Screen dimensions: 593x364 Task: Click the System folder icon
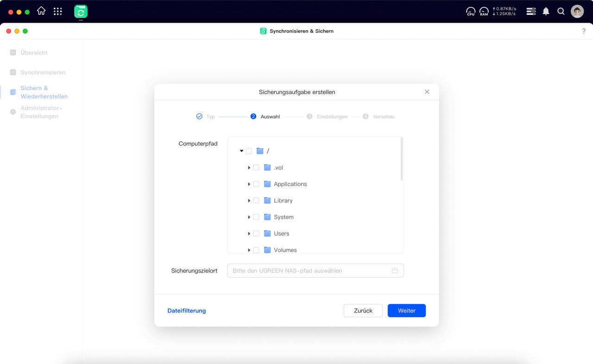267,217
